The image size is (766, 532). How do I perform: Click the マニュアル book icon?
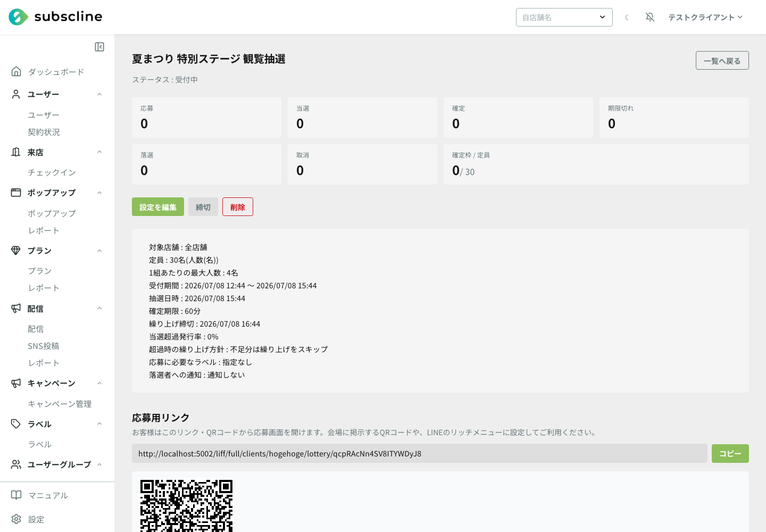coord(16,495)
